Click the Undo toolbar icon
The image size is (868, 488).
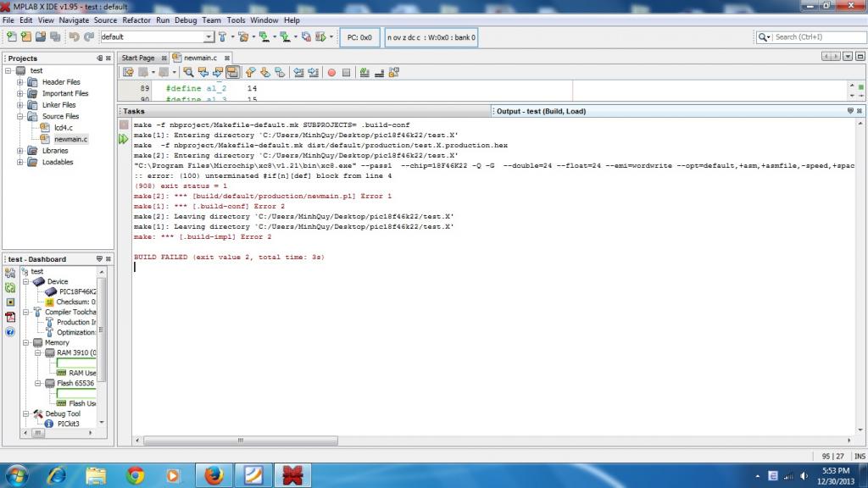point(74,37)
